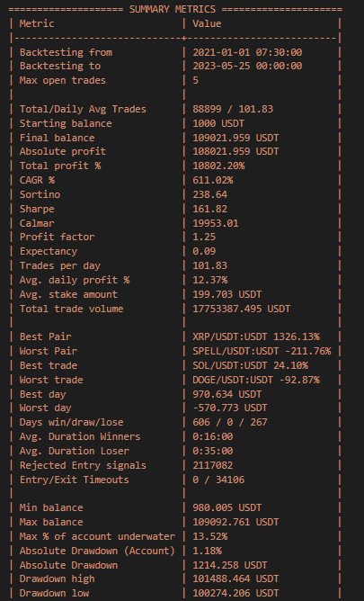Image resolution: width=364 pixels, height=601 pixels.
Task: Select the Absolute profit value
Action: (235, 151)
